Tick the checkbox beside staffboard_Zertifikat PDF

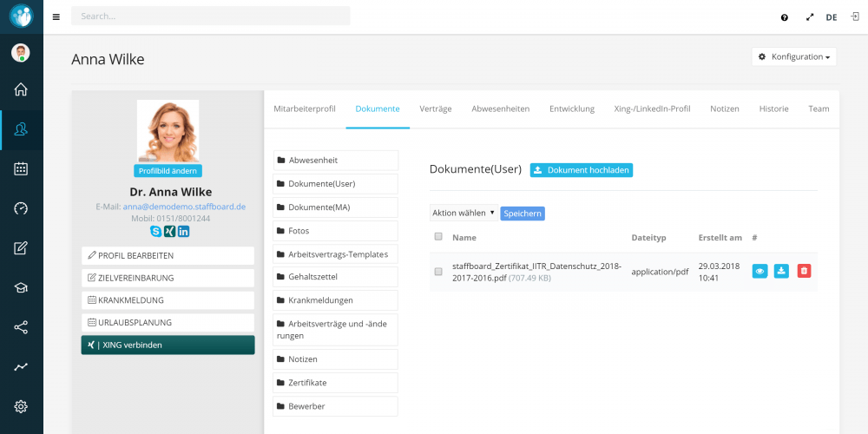pyautogui.click(x=438, y=272)
